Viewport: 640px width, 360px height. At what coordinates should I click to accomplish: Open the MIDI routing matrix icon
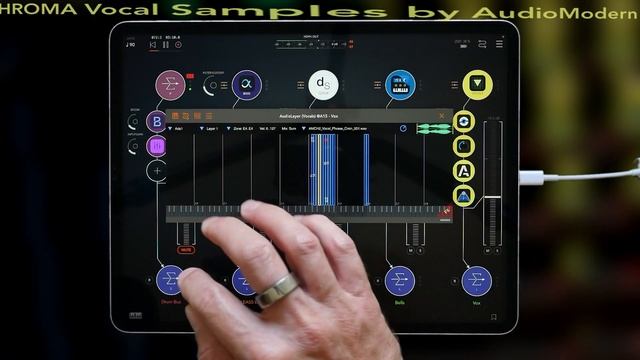482,44
